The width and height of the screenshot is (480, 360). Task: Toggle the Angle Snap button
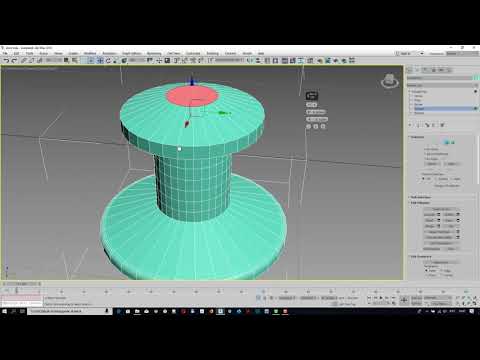(185, 60)
